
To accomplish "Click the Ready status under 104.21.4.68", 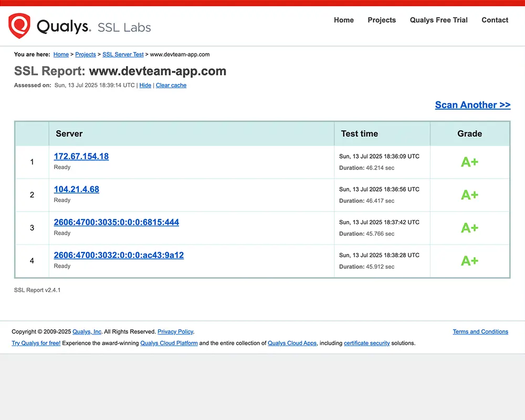I will [x=62, y=200].
